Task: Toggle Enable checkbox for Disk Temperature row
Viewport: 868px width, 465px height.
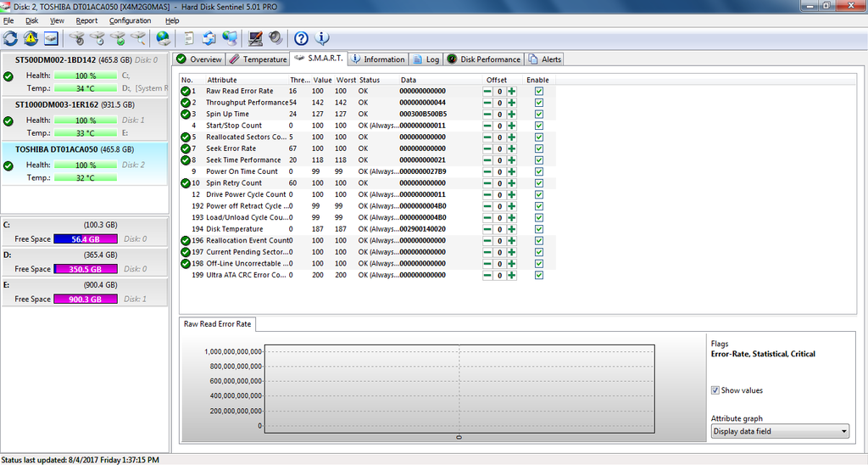Action: (x=538, y=229)
